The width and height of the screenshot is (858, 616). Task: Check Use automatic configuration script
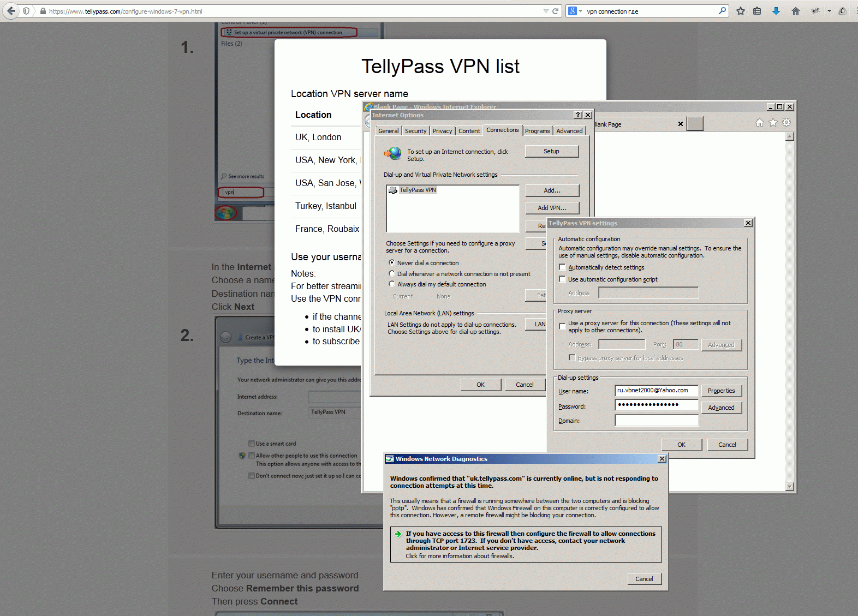point(562,279)
